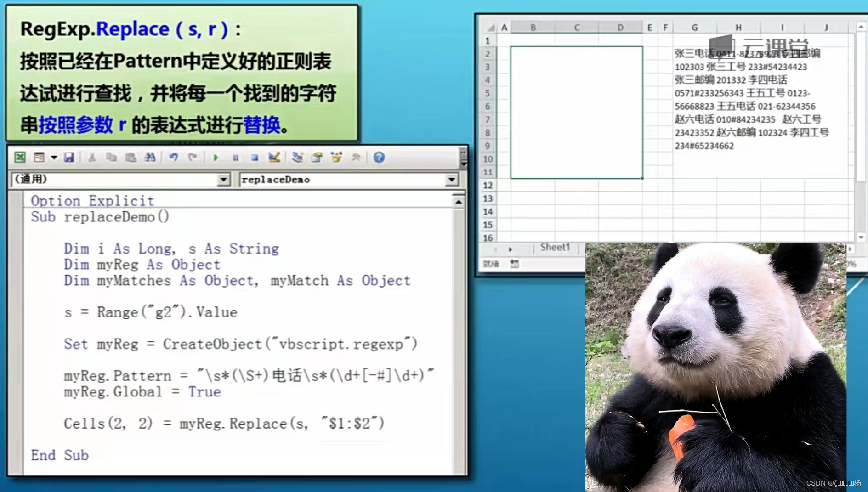Click the line 'Dim myReg As Object'

point(142,265)
